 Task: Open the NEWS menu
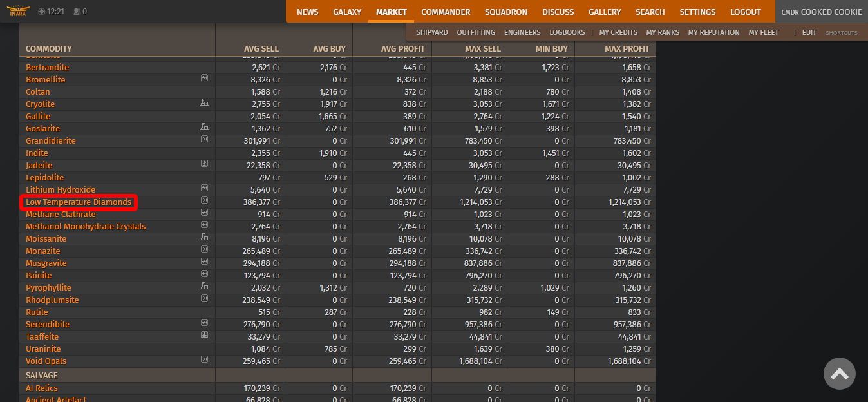coord(308,12)
